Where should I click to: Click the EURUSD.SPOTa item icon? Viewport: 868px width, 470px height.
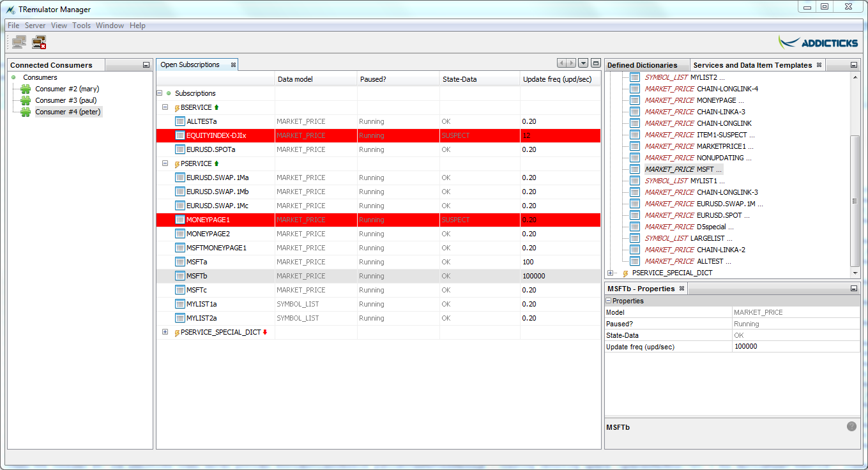[x=180, y=149]
